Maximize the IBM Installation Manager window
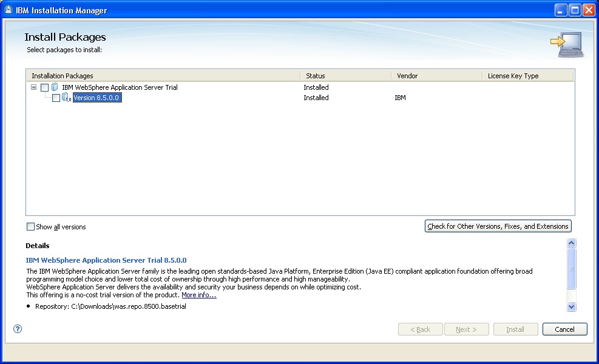 click(575, 10)
